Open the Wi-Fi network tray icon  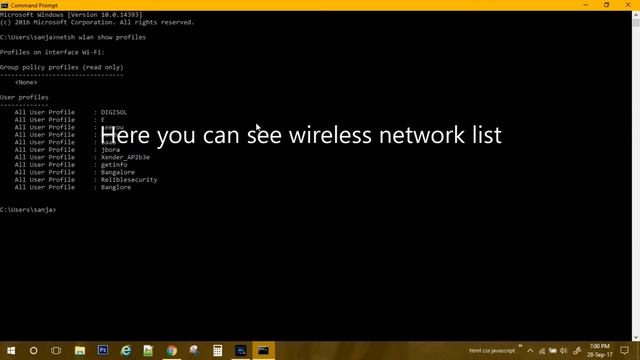click(x=542, y=351)
